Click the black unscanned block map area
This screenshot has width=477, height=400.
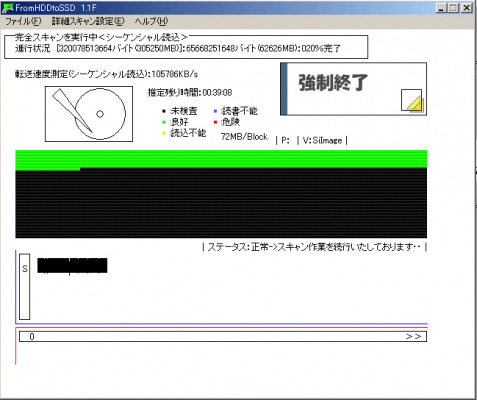point(221,203)
